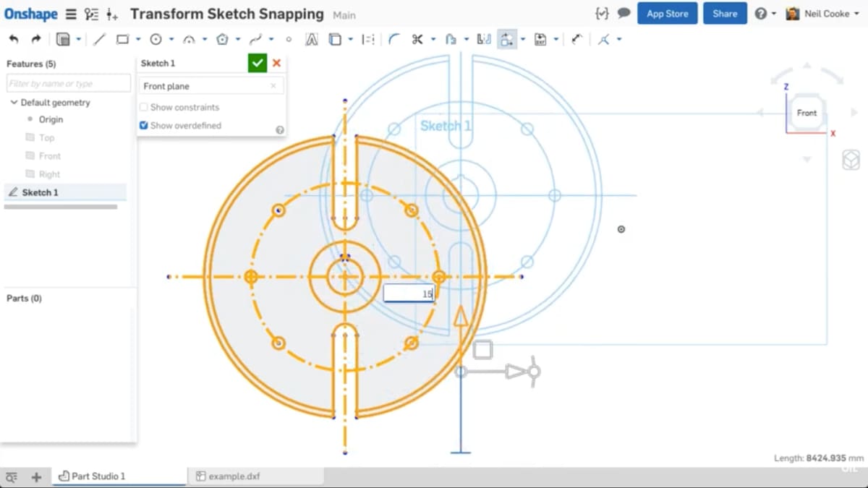Enable the Show constraints checkbox
This screenshot has width=868, height=488.
pyautogui.click(x=144, y=107)
